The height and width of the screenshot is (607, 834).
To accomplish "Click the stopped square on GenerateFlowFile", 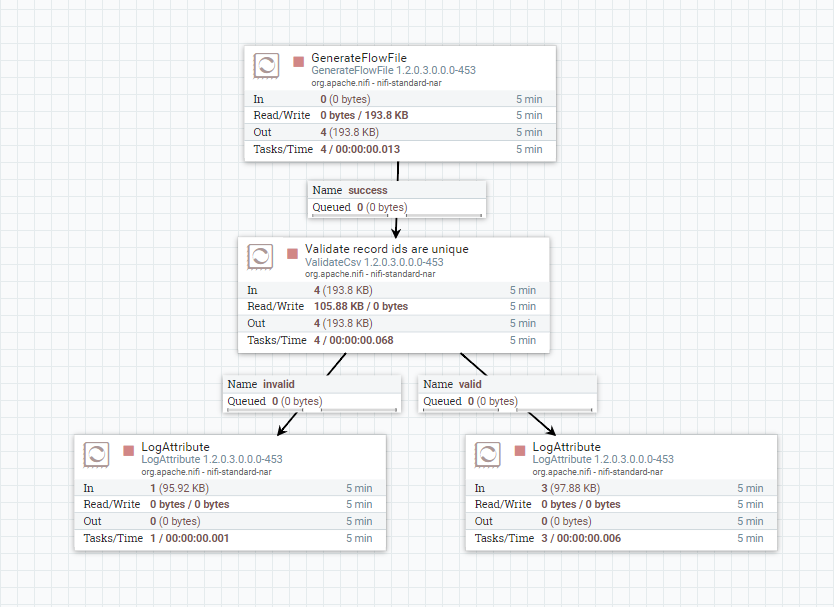I will click(x=298, y=61).
